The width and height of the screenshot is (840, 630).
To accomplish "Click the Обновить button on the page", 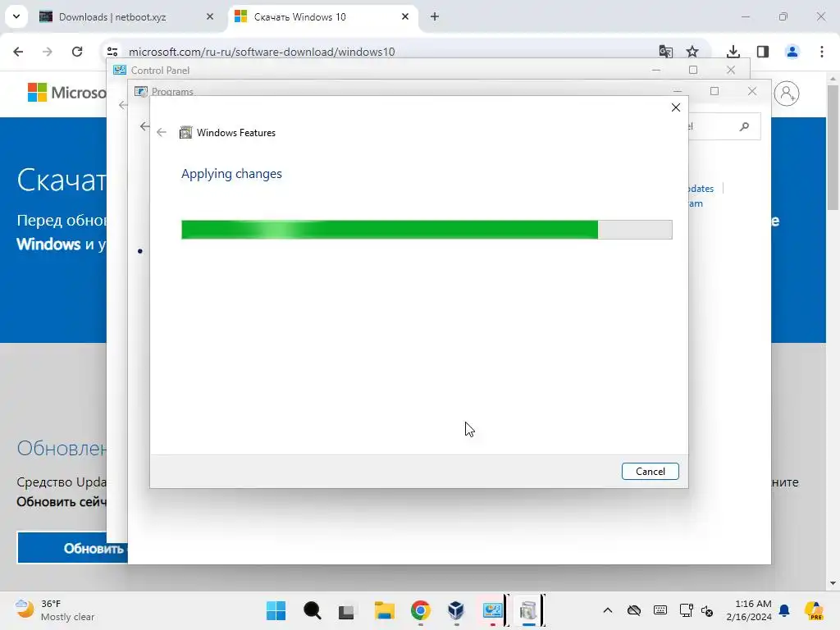I will [x=72, y=548].
